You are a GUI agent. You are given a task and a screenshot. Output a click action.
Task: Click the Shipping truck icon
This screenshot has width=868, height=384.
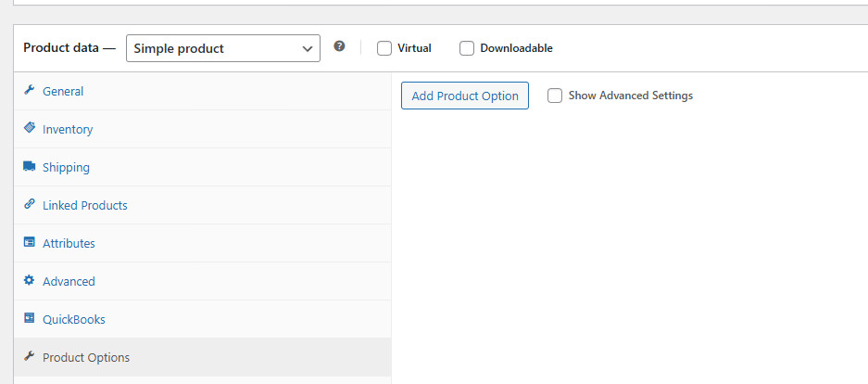click(30, 166)
